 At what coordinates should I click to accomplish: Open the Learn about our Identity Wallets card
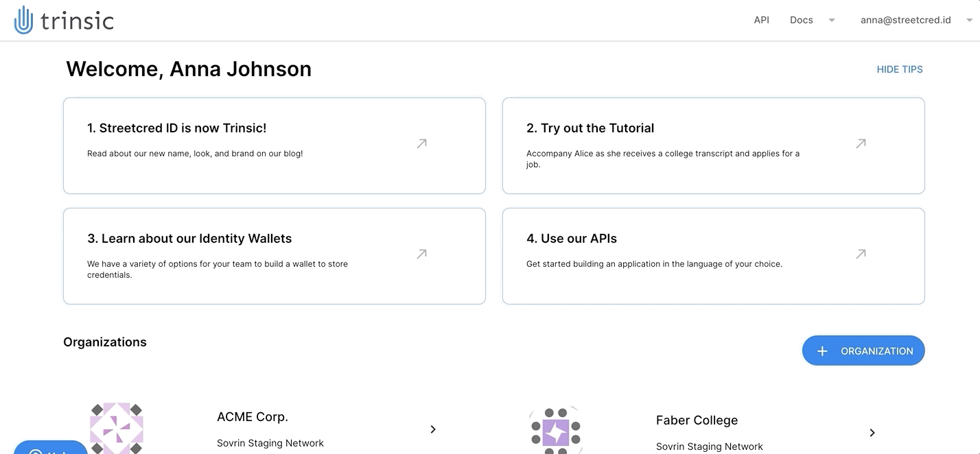(275, 256)
